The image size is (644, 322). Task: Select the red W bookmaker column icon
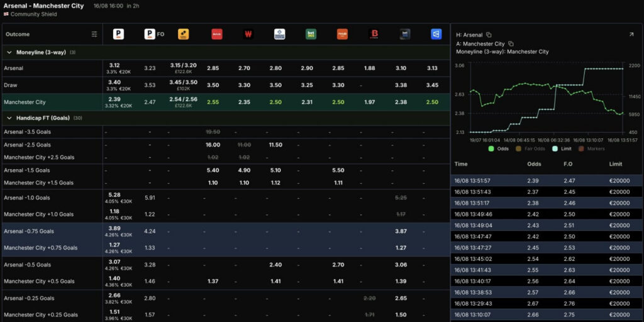tap(248, 34)
